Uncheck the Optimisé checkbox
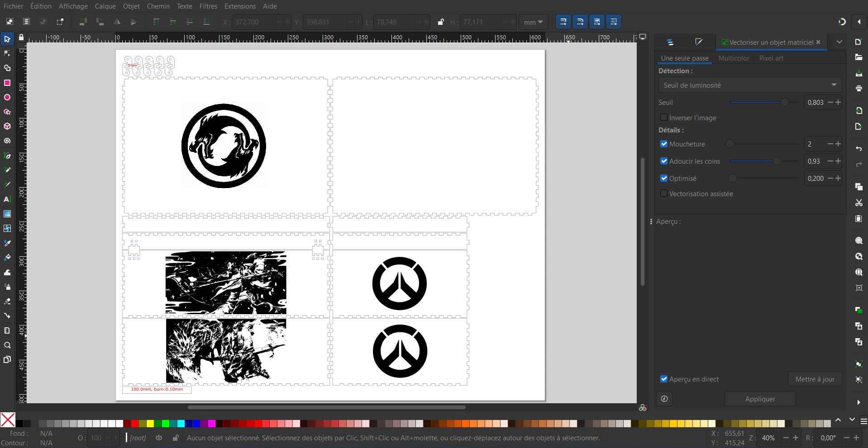This screenshot has width=868, height=448. pyautogui.click(x=664, y=178)
